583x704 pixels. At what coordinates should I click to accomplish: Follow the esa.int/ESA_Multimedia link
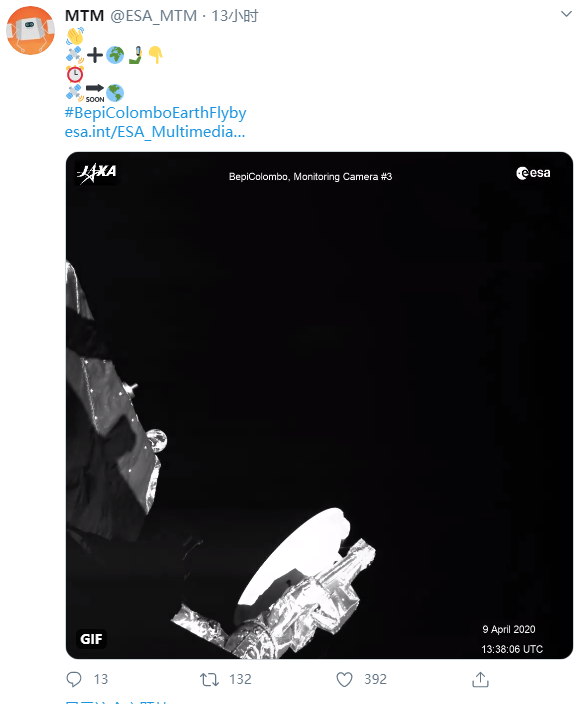pyautogui.click(x=155, y=132)
